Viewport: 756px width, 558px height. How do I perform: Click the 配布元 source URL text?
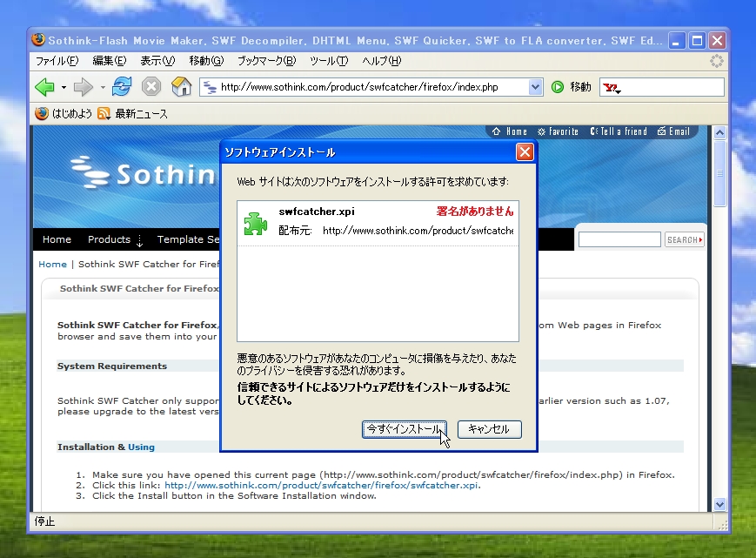(x=418, y=231)
